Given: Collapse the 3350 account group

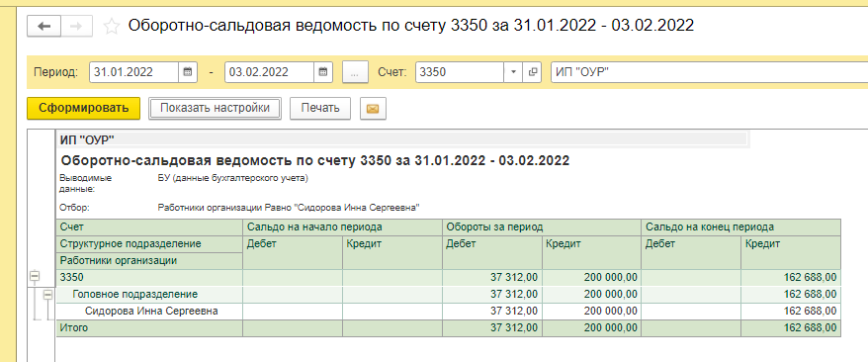Looking at the screenshot, I should click(35, 276).
